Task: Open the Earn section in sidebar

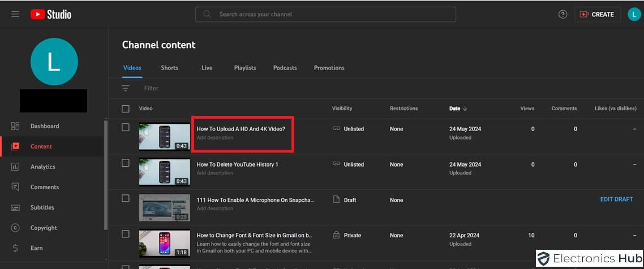Action: 36,248
